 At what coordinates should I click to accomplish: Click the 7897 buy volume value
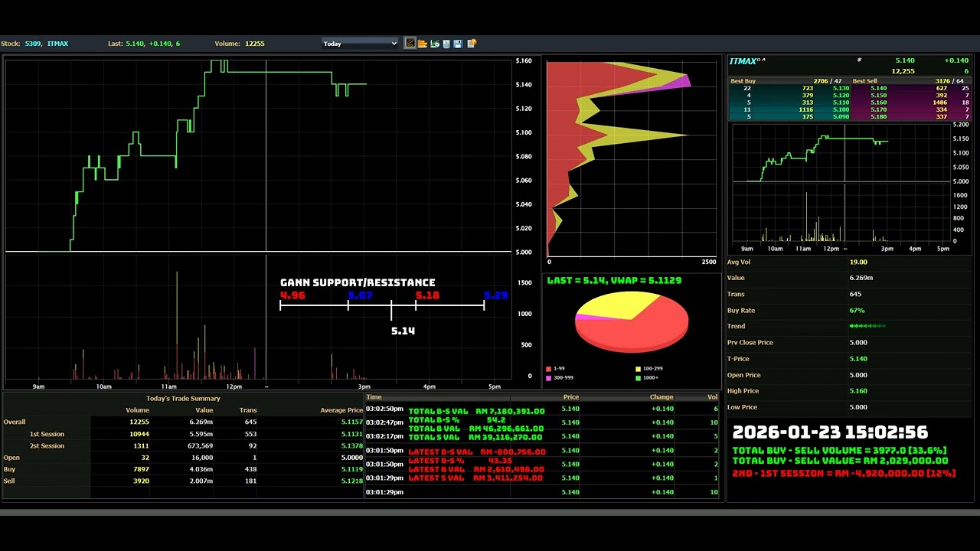coord(141,469)
